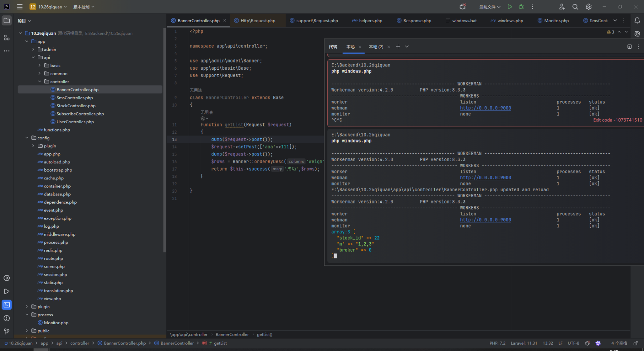Open inlay usages dropdown above getList
Image resolution: width=644 pixels, height=351 pixels.
click(205, 118)
